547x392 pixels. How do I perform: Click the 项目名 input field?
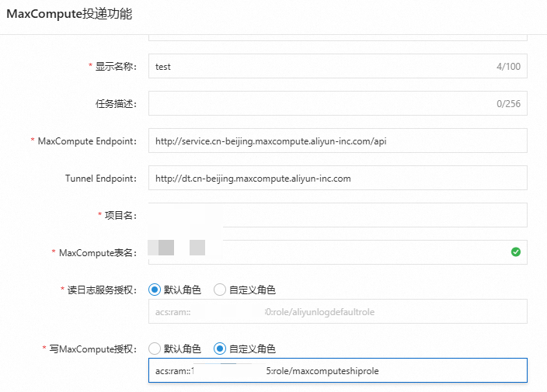[x=338, y=215]
